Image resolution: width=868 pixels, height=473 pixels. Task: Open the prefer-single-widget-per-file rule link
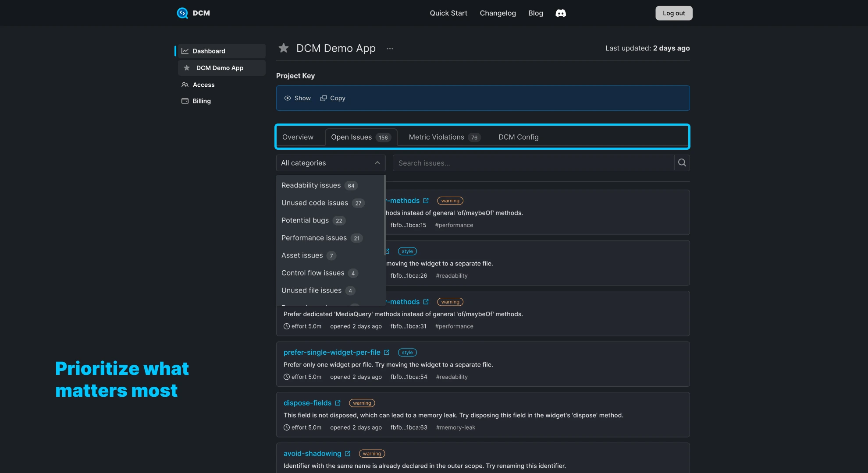332,353
